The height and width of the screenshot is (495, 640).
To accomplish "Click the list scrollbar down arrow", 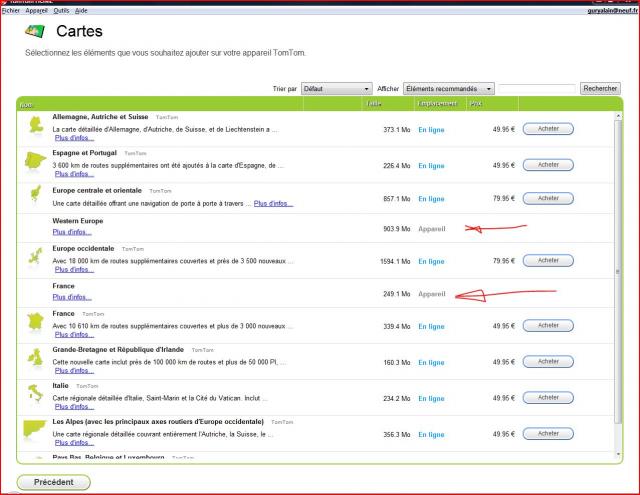I will click(618, 454).
